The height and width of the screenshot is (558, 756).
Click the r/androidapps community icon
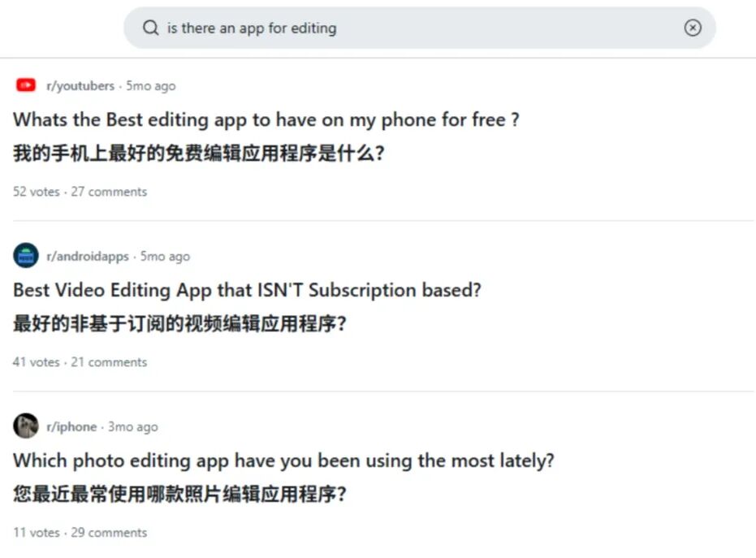[x=25, y=255]
